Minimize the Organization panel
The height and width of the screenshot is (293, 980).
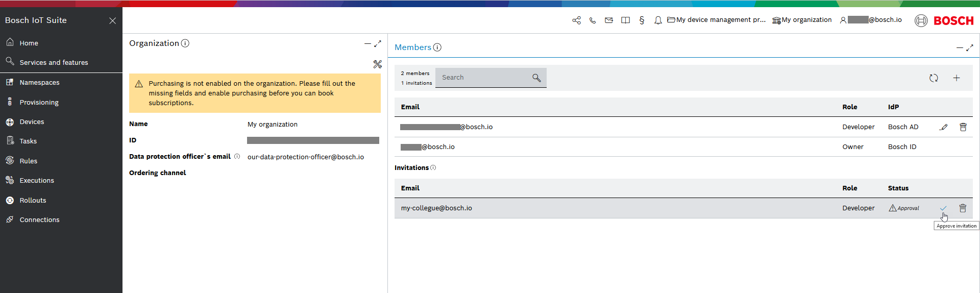367,44
